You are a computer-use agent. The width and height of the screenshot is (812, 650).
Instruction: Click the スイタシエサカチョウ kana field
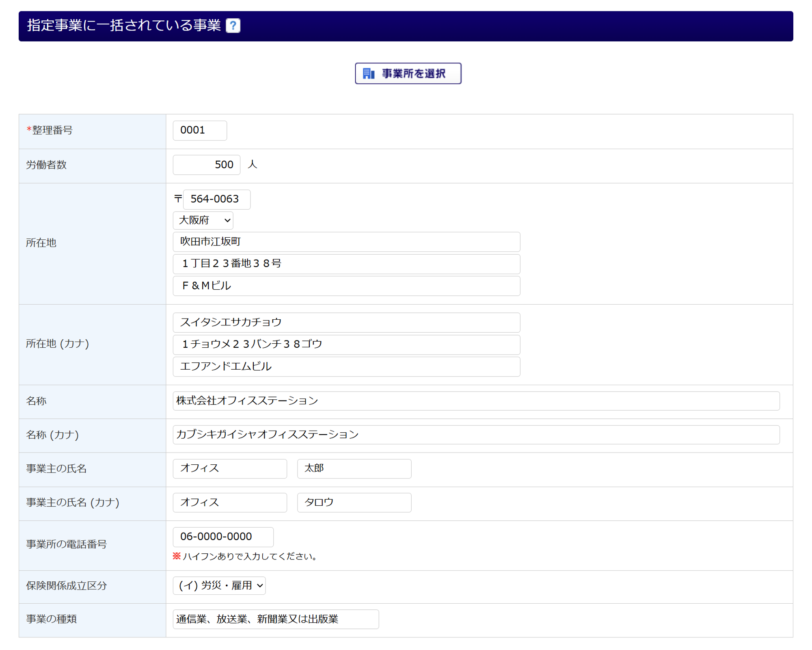point(346,322)
